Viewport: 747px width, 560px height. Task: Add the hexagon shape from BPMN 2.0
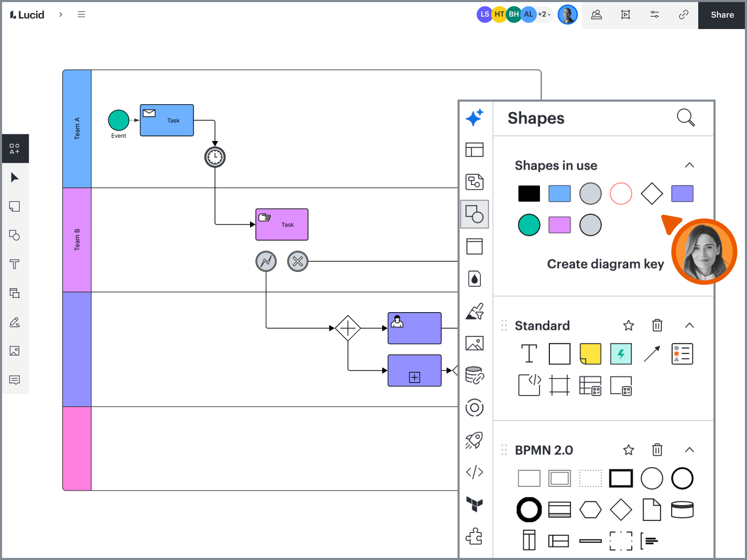coord(590,510)
